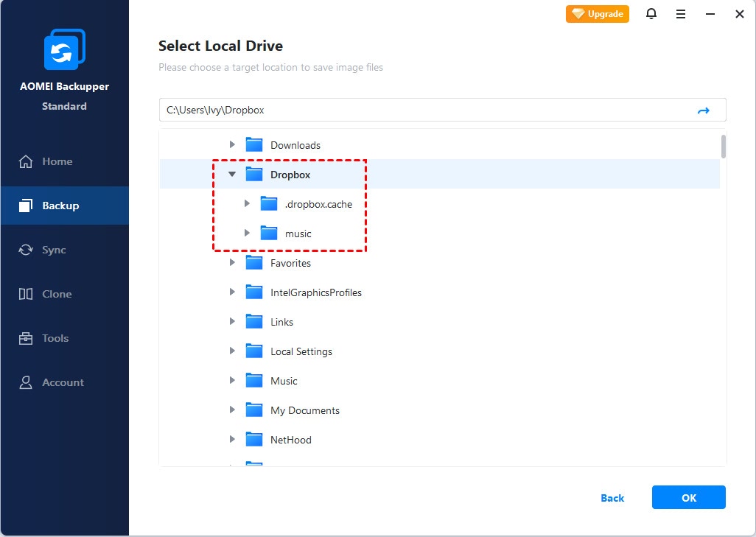Click the IntelGraphicsProfiles folder icon

(x=254, y=292)
